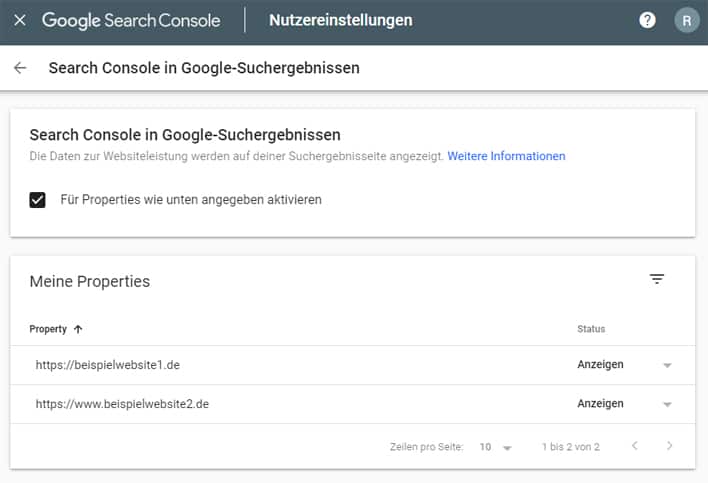Expand the status dropdown for beispielwebsite1.de
The image size is (708, 483).
pos(667,366)
